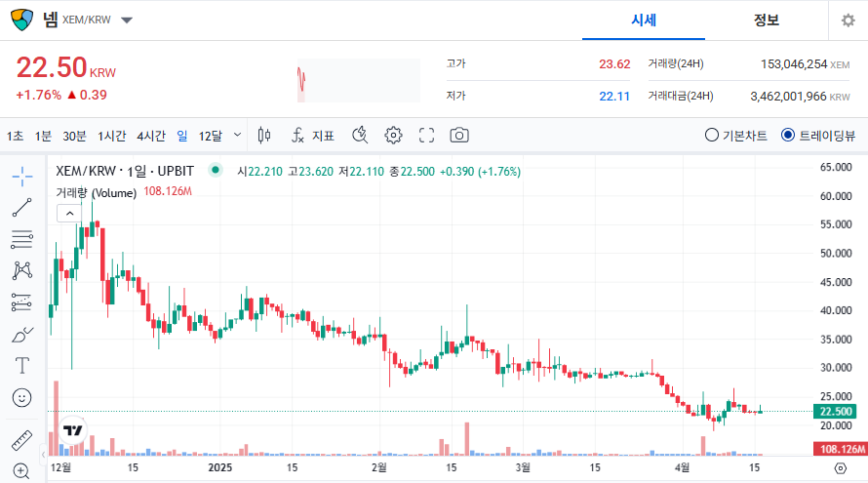The height and width of the screenshot is (483, 868).
Task: Click the 108.126M volume axis label
Action: (839, 449)
